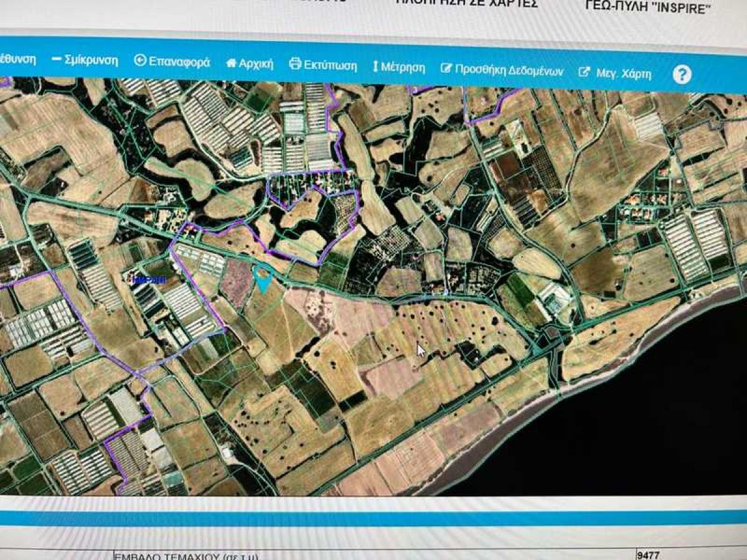Click the Εκτύπωση printer icon
The height and width of the screenshot is (560, 747).
(295, 64)
